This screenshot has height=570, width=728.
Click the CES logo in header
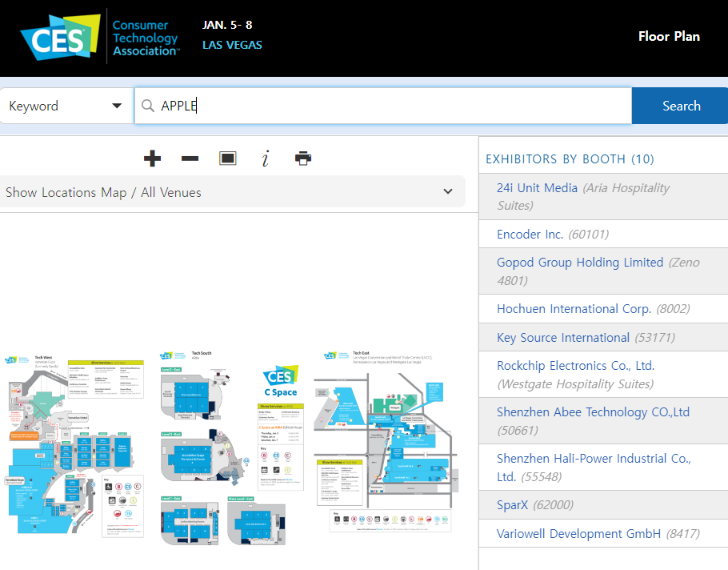(59, 36)
